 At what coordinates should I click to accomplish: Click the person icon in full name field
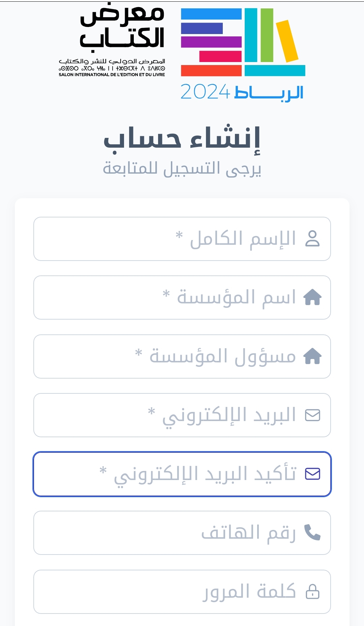312,239
